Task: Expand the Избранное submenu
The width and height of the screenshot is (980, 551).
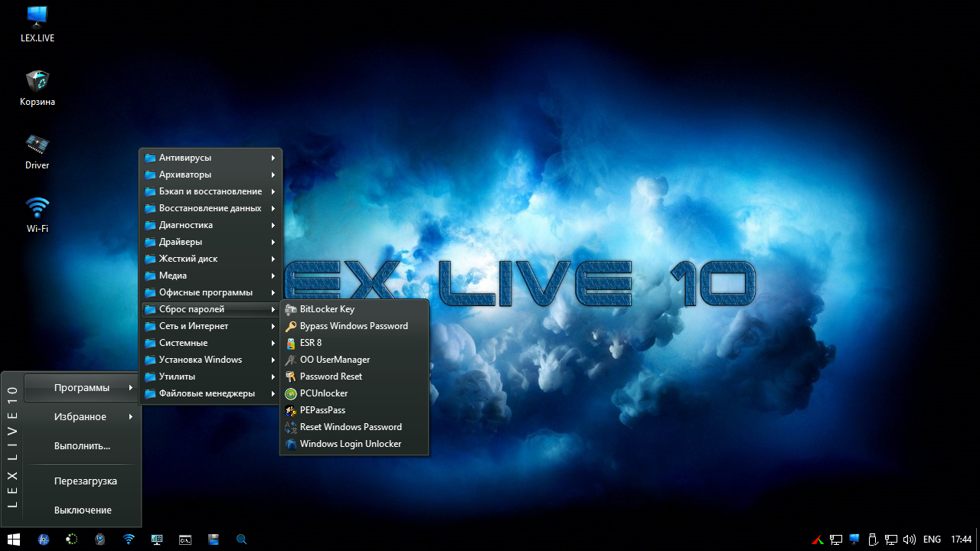Action: tap(80, 417)
